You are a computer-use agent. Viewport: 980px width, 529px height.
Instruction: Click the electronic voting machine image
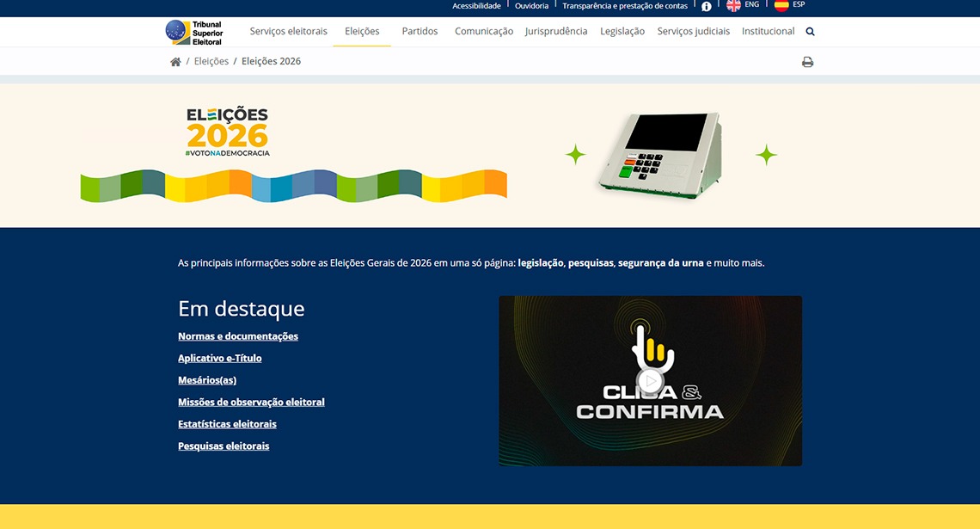(660, 155)
